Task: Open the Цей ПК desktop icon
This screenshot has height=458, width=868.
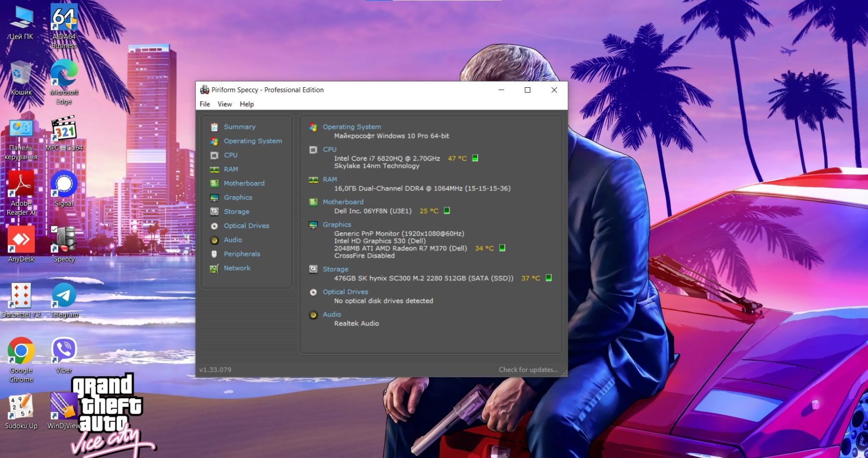Action: (x=21, y=23)
